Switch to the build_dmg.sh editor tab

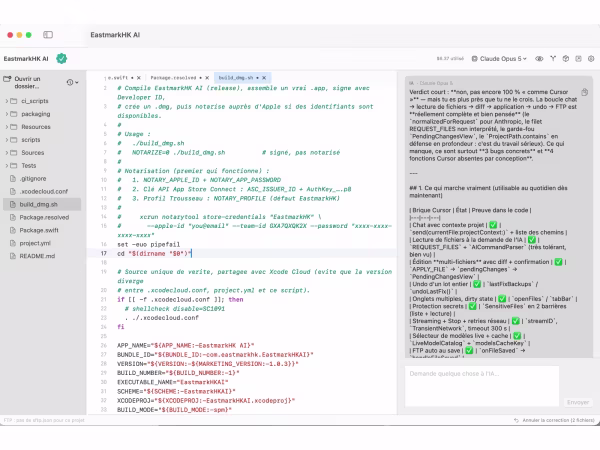pyautogui.click(x=236, y=78)
